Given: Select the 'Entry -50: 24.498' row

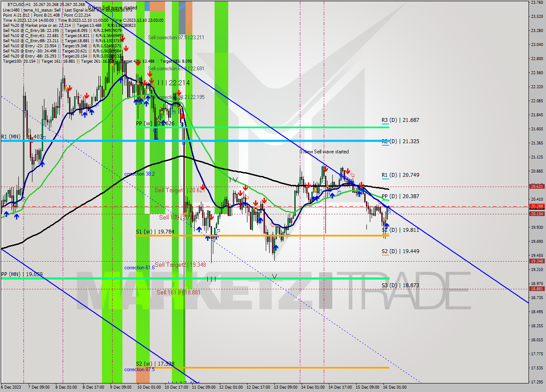Looking at the screenshot, I should [x=62, y=51].
